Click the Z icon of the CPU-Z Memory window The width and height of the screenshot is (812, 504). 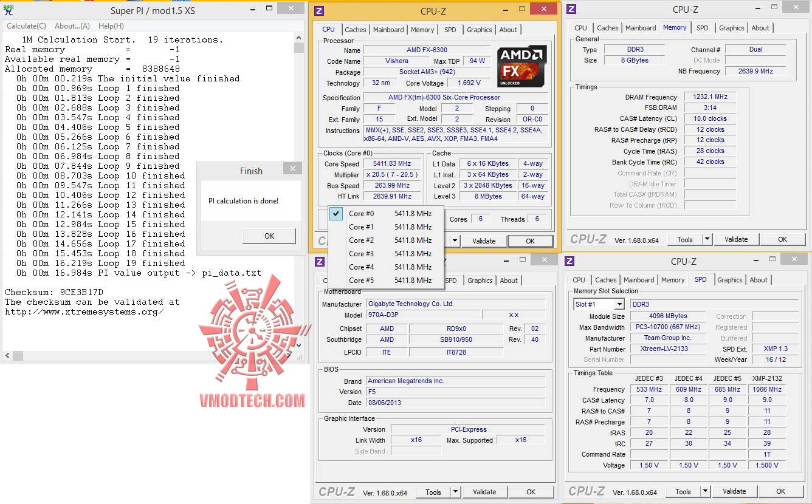point(571,9)
